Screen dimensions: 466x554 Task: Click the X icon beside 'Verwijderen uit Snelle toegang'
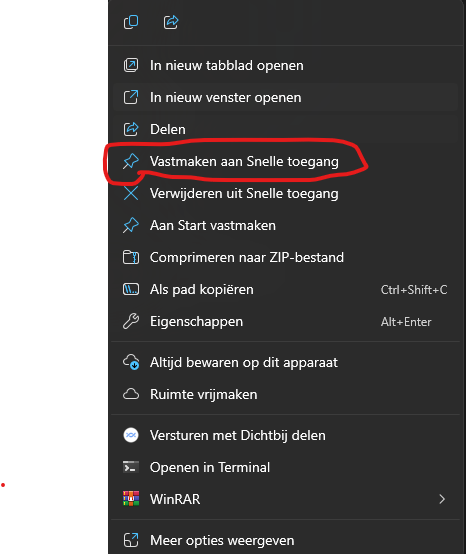pyautogui.click(x=131, y=193)
